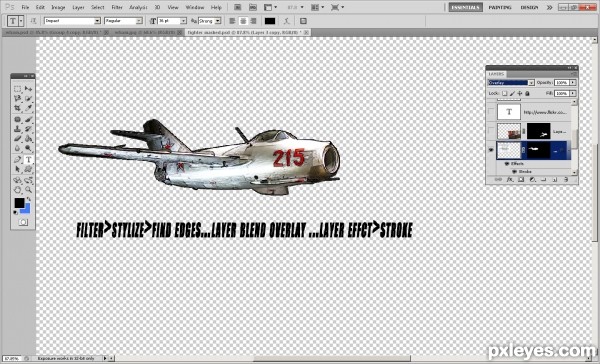The height and width of the screenshot is (364, 600).
Task: Select the Design workspace
Action: tap(529, 7)
